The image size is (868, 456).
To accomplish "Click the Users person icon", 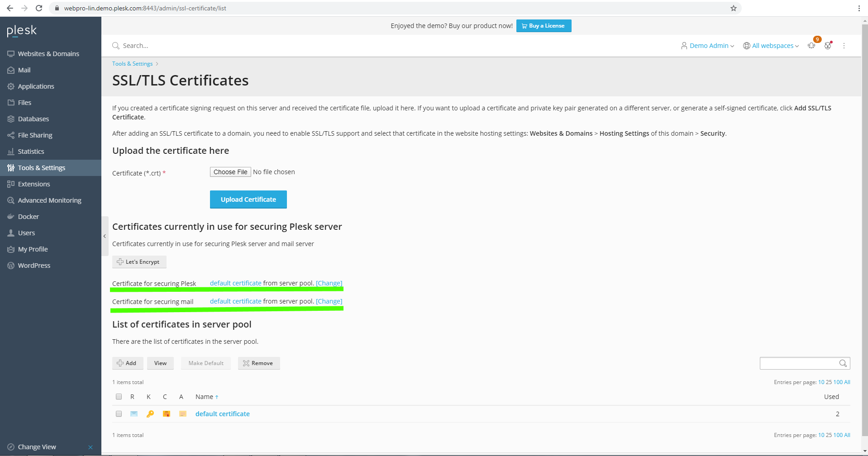I will pyautogui.click(x=11, y=233).
